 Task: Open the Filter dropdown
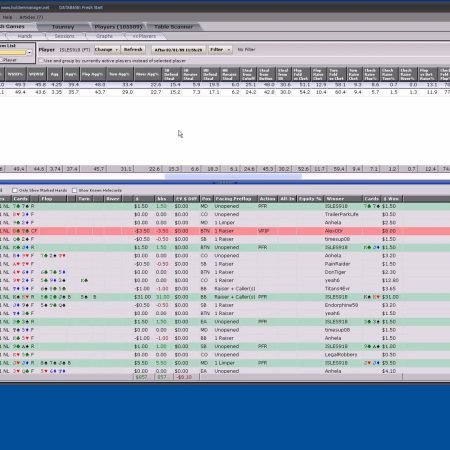click(220, 50)
